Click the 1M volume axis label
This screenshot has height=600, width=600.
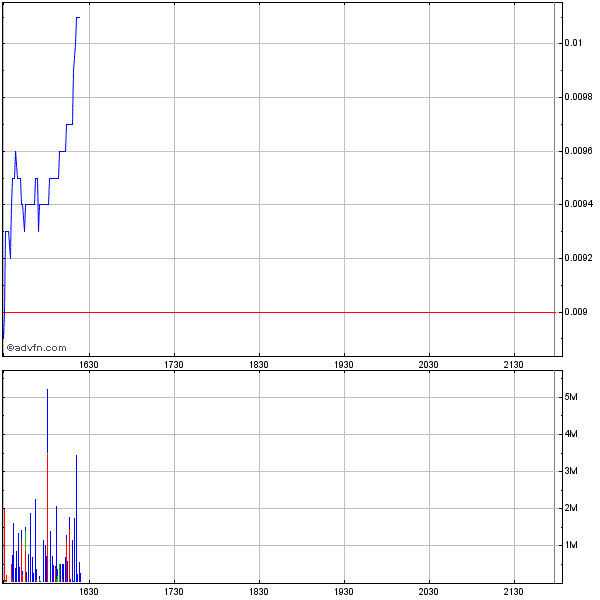tap(571, 545)
